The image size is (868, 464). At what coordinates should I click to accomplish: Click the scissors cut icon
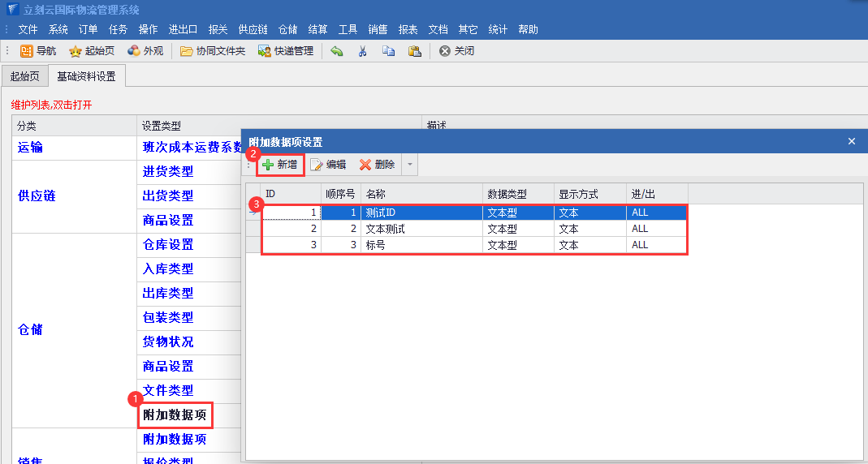(x=362, y=51)
